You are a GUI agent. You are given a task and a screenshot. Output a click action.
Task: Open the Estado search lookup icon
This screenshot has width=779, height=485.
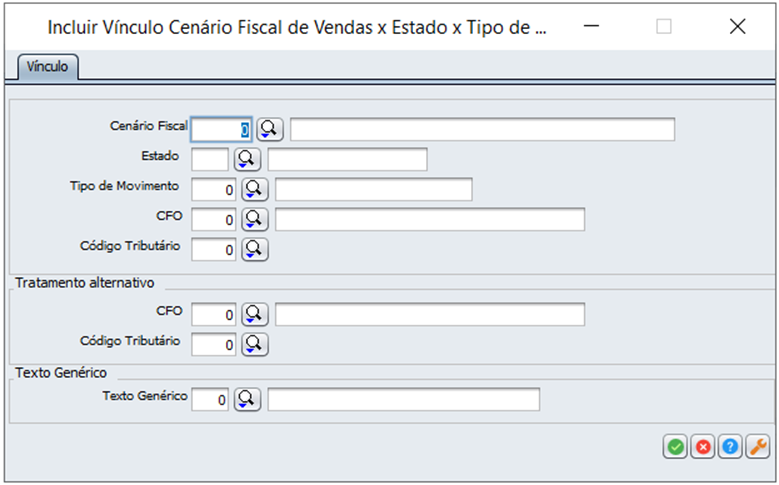(x=247, y=159)
